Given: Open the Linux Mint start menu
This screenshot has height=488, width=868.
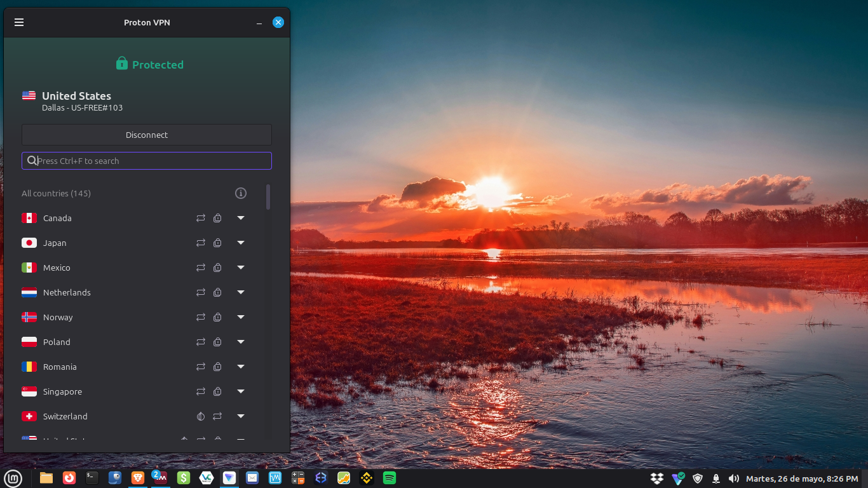Looking at the screenshot, I should tap(13, 478).
